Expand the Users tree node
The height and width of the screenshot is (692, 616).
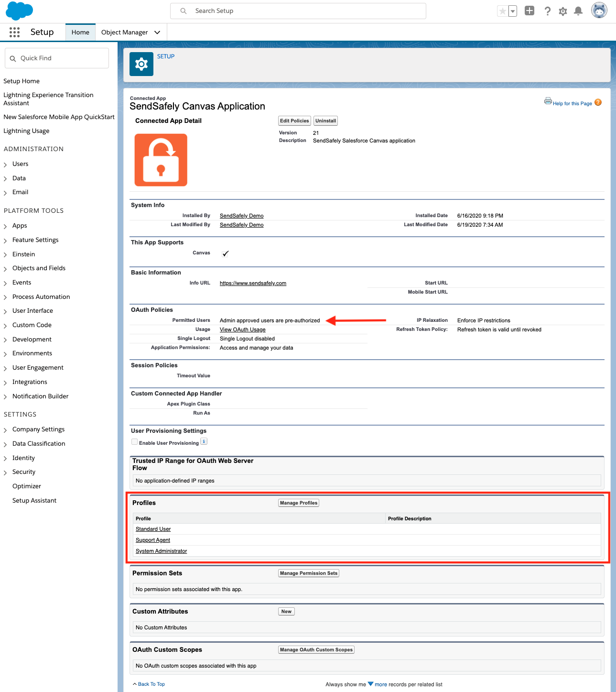point(5,165)
